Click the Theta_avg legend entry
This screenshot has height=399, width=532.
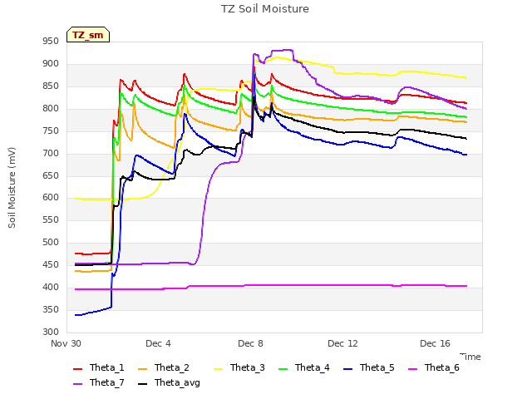pyautogui.click(x=169, y=382)
